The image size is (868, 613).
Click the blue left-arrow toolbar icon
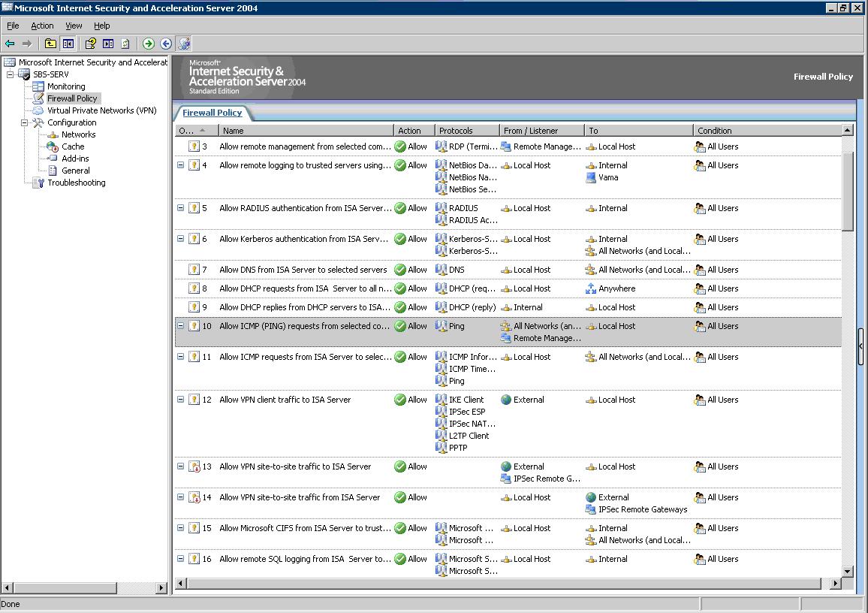click(166, 43)
